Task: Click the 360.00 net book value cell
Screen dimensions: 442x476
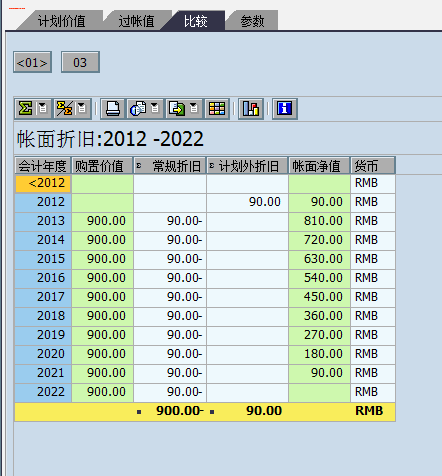Action: coord(319,316)
